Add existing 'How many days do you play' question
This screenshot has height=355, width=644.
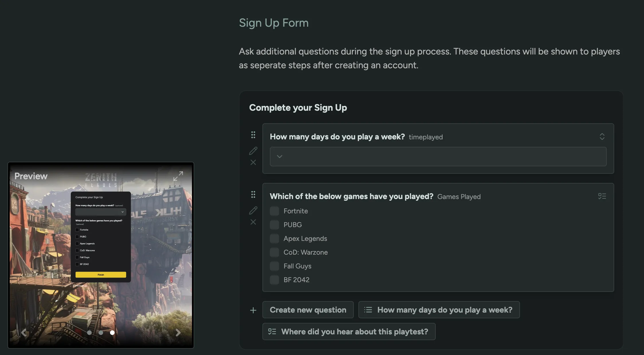tap(439, 310)
